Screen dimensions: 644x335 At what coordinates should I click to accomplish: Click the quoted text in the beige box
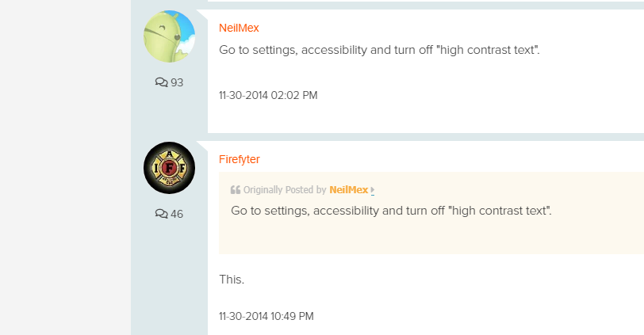click(392, 211)
